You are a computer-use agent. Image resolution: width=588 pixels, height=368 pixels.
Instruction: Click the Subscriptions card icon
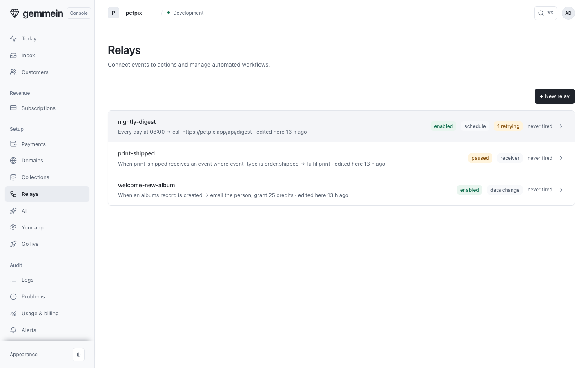click(13, 108)
